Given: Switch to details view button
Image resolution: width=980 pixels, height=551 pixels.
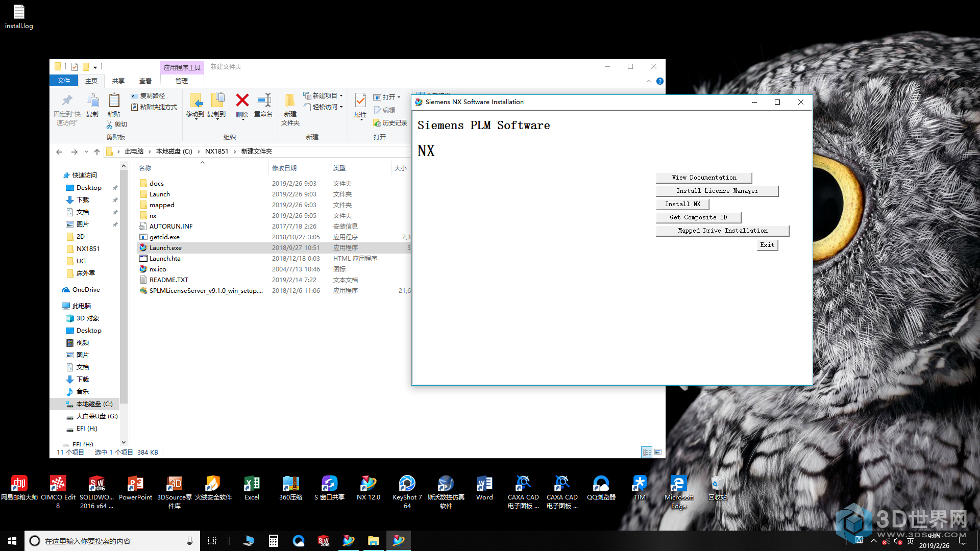Looking at the screenshot, I should pos(647,452).
